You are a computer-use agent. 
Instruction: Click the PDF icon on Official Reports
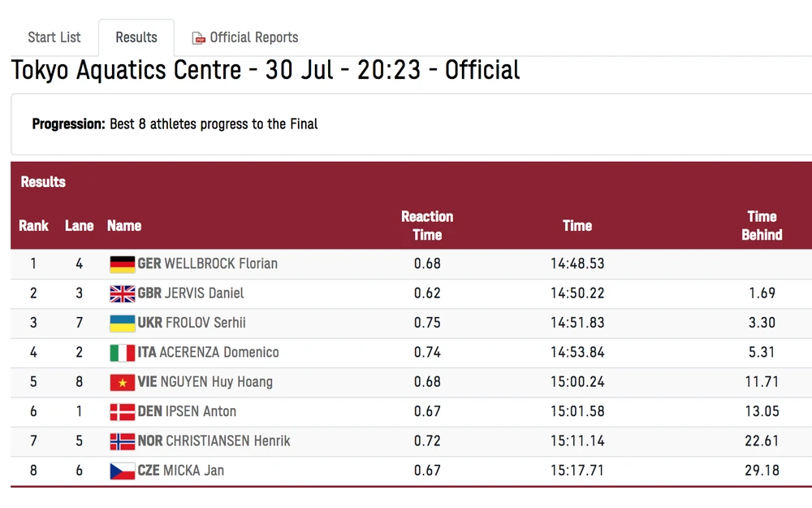point(198,38)
